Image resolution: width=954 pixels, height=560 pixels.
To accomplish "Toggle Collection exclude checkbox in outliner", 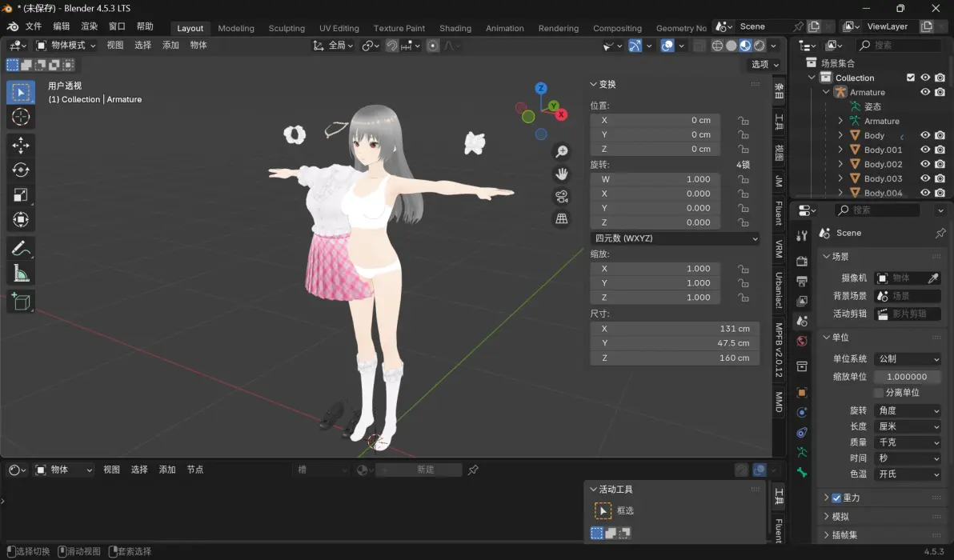I will (911, 78).
